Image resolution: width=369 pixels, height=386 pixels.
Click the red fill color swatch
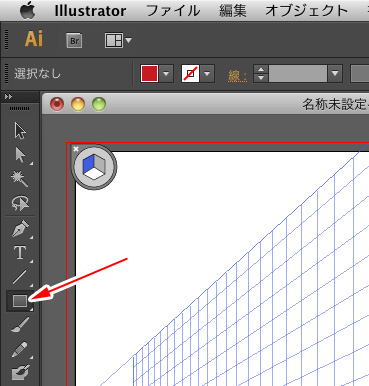tap(149, 73)
